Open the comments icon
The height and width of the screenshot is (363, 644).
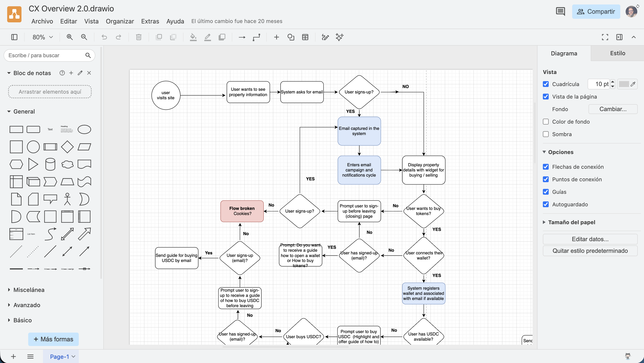(560, 11)
